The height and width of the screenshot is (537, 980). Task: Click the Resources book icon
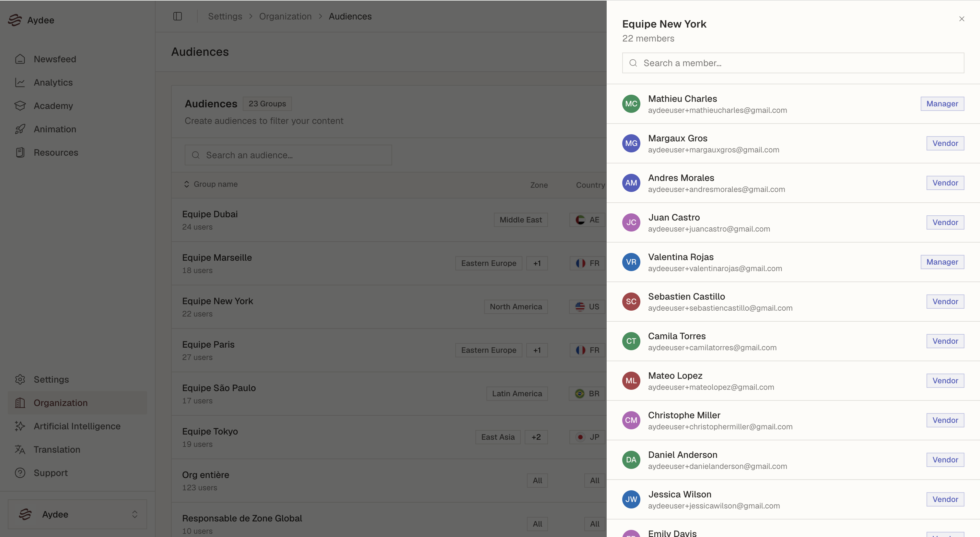[x=20, y=152]
